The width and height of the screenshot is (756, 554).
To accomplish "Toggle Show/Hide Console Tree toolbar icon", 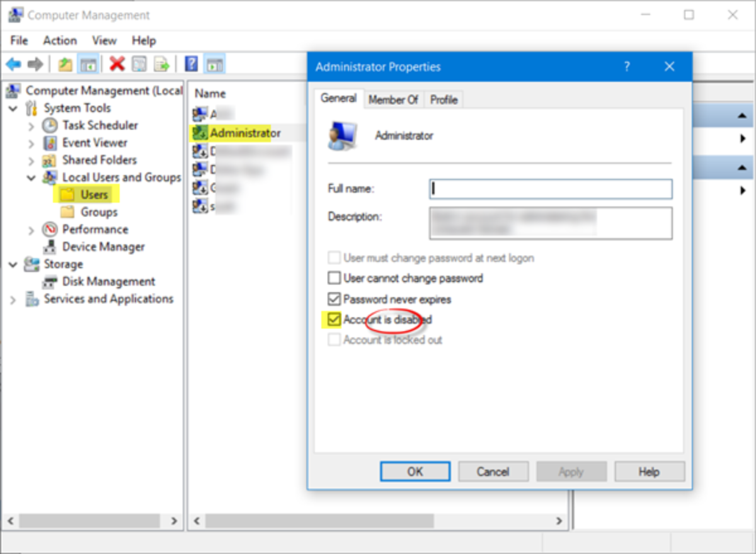I will [88, 64].
